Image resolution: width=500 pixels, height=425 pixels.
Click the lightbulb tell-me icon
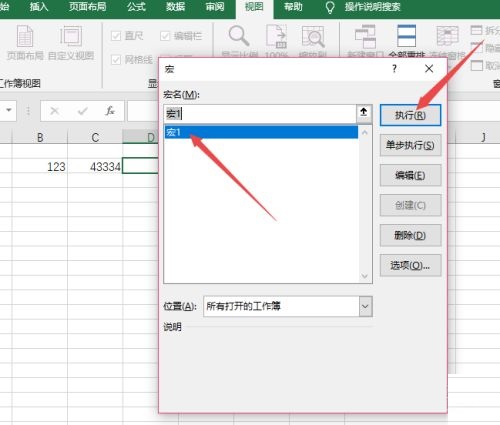point(330,7)
